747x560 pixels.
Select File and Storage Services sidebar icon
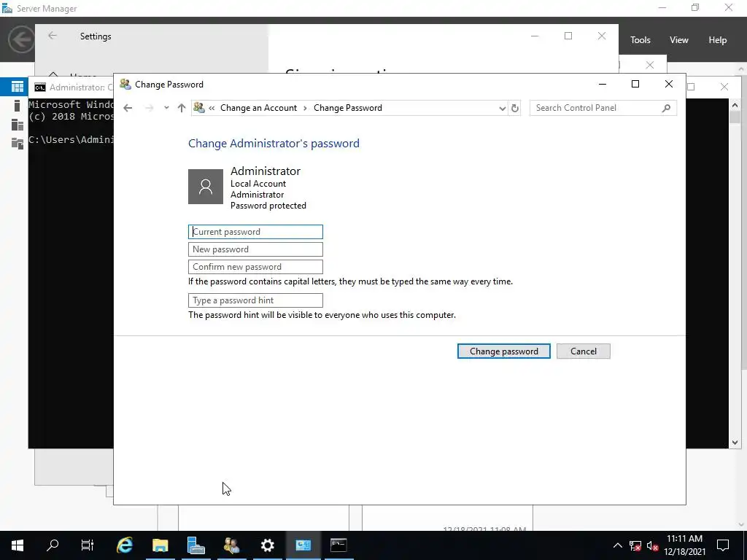tap(18, 144)
